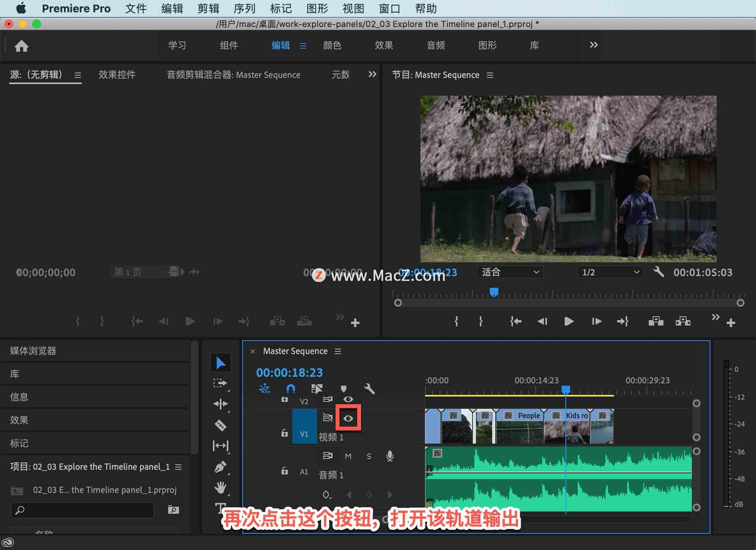The image size is (756, 550).
Task: Open the 窗口 menu
Action: click(389, 8)
